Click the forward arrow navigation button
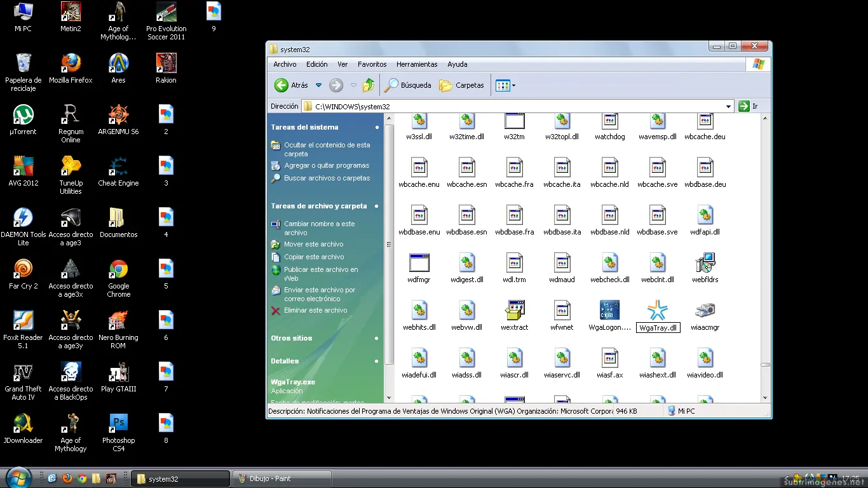Image resolution: width=868 pixels, height=488 pixels. (x=336, y=85)
